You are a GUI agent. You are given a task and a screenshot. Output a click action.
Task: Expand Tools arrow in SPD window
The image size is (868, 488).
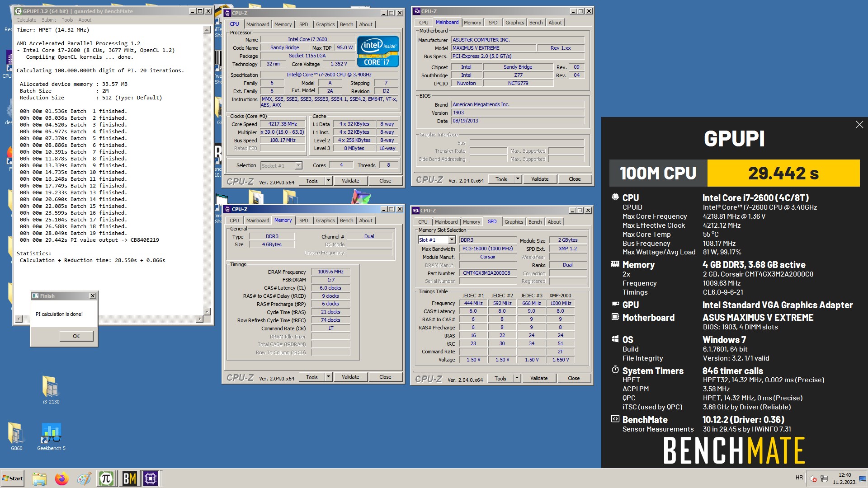(517, 378)
